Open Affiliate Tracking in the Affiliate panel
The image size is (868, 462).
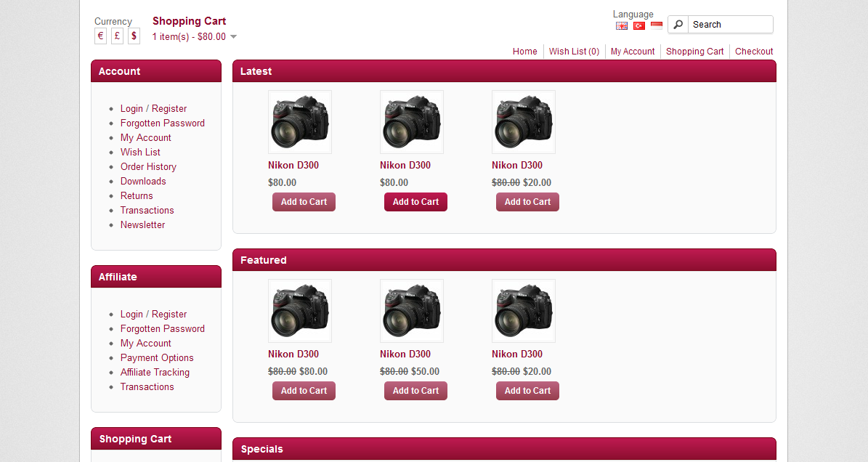coord(155,373)
